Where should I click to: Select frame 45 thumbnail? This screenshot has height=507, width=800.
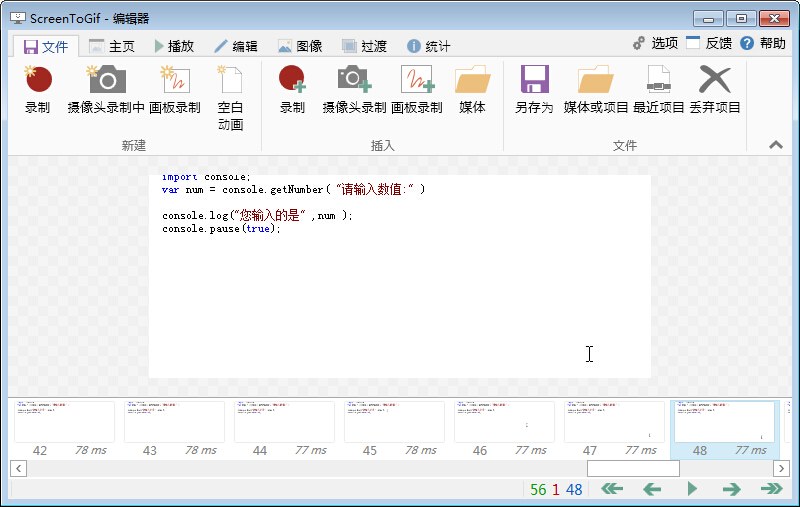click(x=394, y=429)
